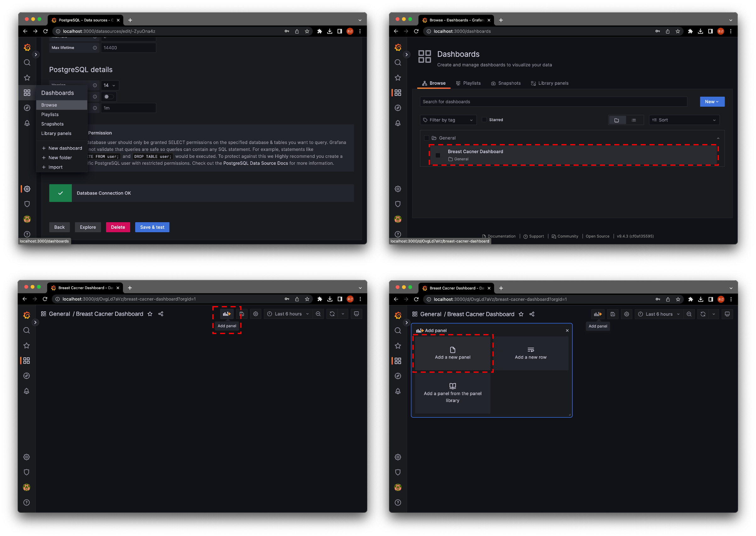Select New dashboard in Dashboards flyout menu

click(x=62, y=148)
